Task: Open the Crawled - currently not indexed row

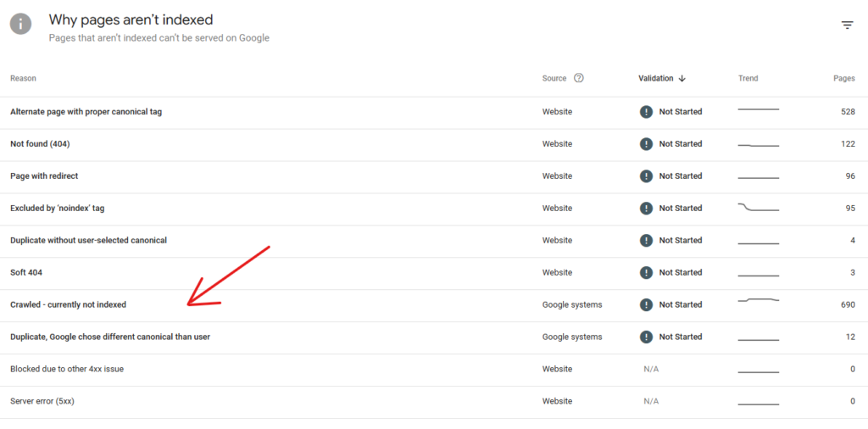Action: pos(68,305)
